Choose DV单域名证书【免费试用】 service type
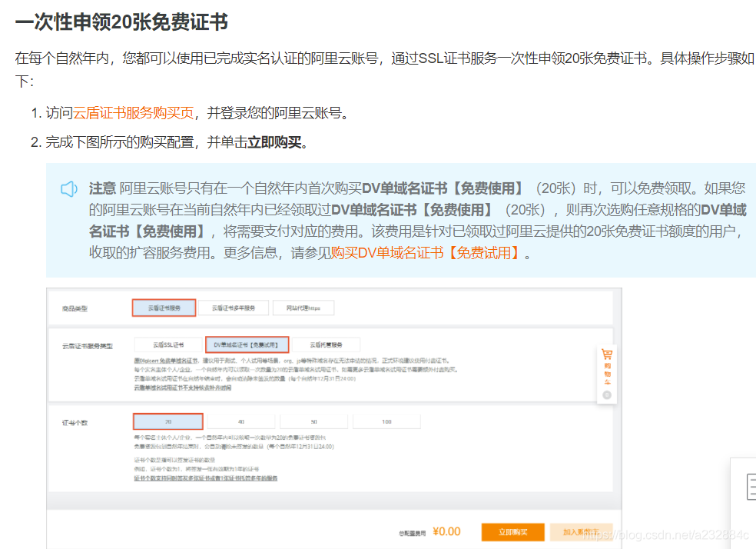The image size is (756, 549). coord(247,345)
